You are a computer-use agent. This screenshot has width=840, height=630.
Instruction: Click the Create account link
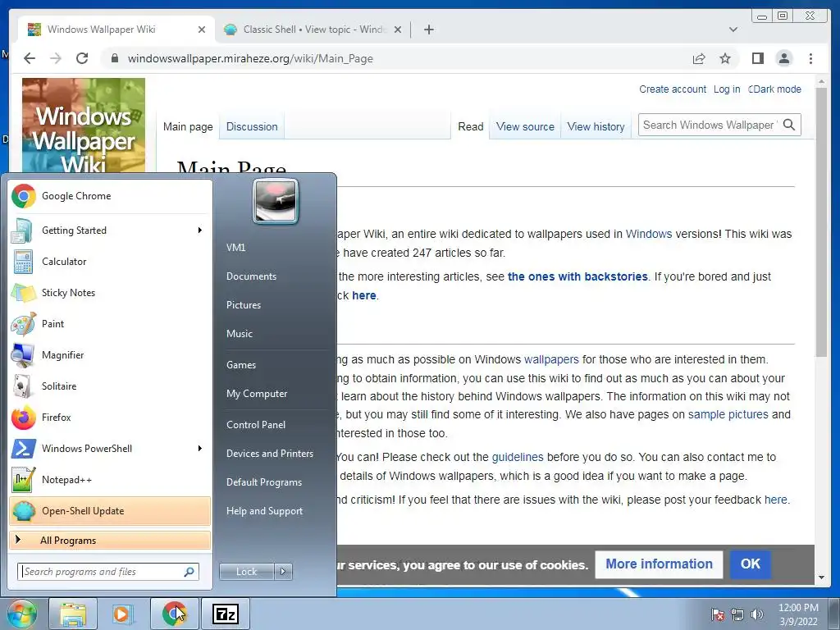tap(673, 89)
